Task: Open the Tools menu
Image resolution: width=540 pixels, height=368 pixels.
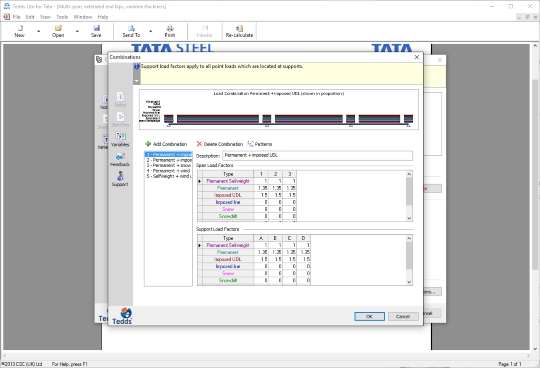Action: 62,17
